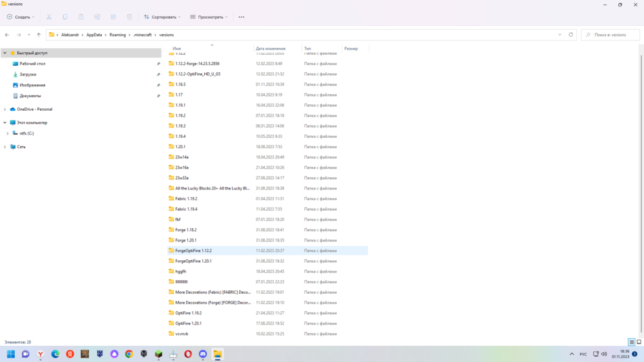
Task: Expand the ntfs (C:) drive node
Action: click(7, 133)
